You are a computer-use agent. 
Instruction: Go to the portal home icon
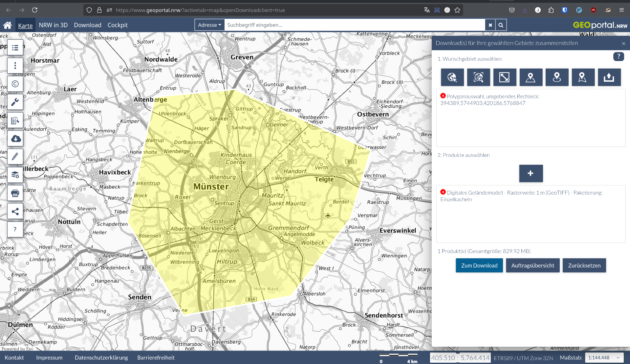[x=8, y=25]
